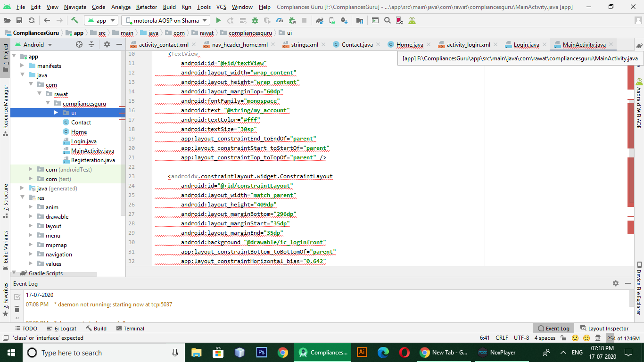Clear Event Log with trash icon
Screen dimensions: 644x362
point(17,309)
